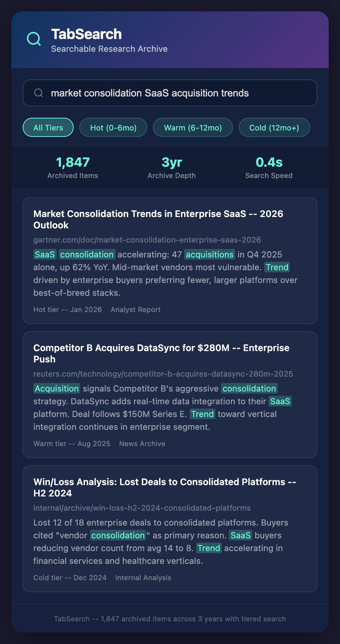Click the 0.4s Search Speed stat
Viewport: 340px width, 644px height.
(x=268, y=167)
